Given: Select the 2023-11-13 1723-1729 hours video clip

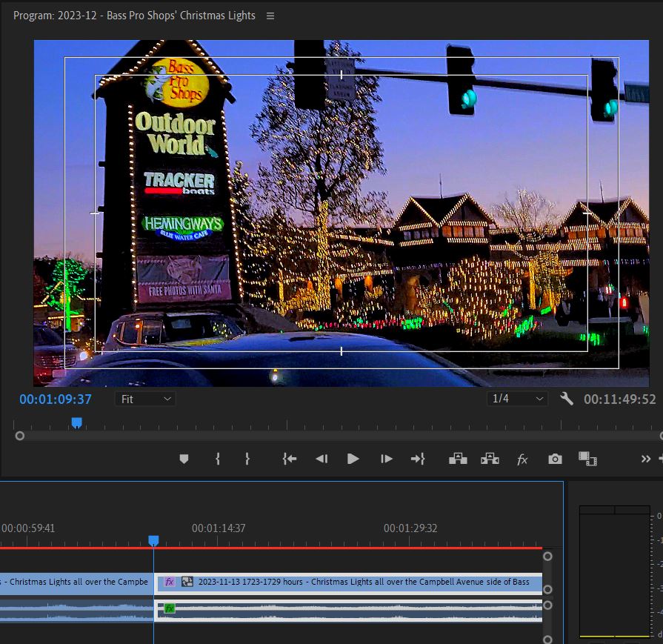Looking at the screenshot, I should tap(348, 584).
